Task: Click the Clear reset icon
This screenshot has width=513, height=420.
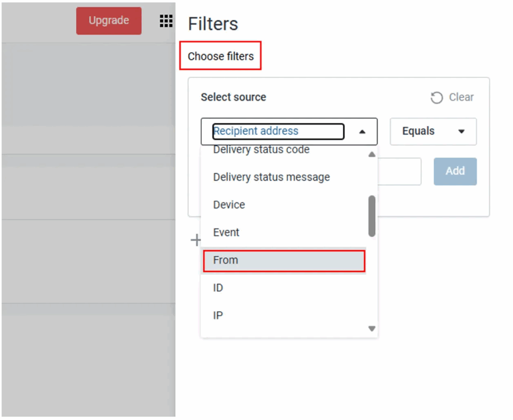Action: (436, 97)
